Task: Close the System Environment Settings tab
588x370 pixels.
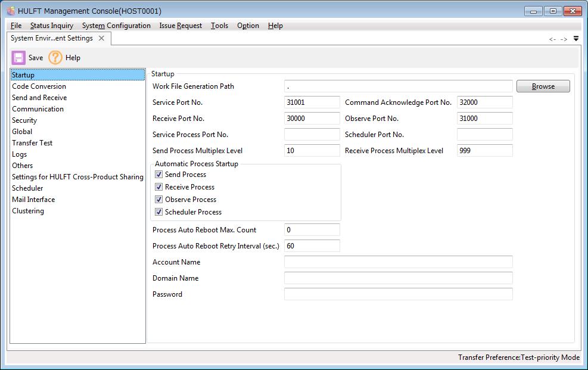Action: pos(101,38)
